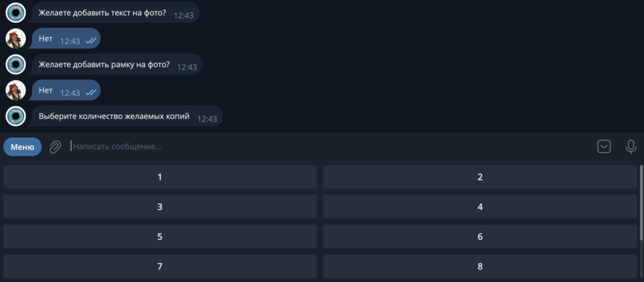Tap the 6 copies option
644x282 pixels.
(480, 237)
